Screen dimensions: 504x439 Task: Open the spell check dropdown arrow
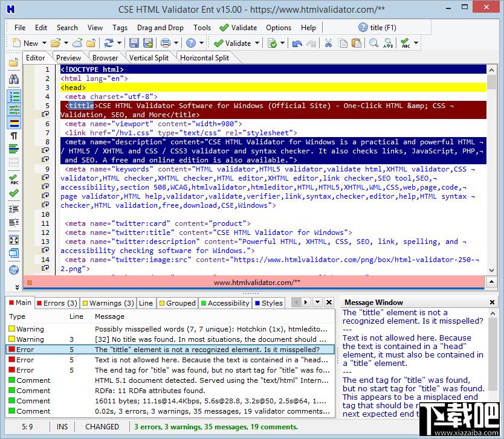[416, 43]
